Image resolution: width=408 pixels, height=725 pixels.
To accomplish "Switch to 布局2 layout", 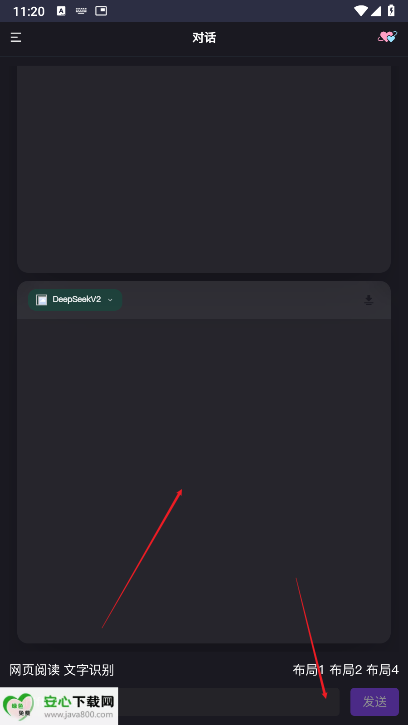I will (346, 670).
